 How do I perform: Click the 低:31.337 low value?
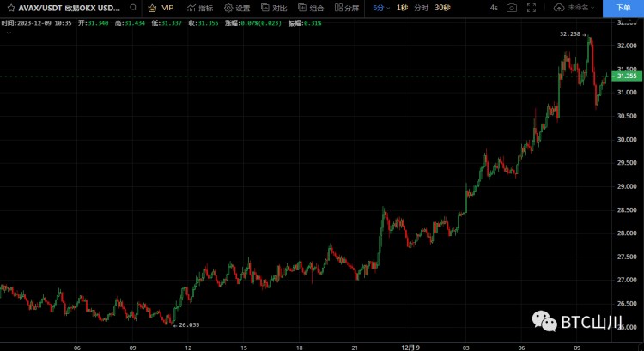coord(167,23)
